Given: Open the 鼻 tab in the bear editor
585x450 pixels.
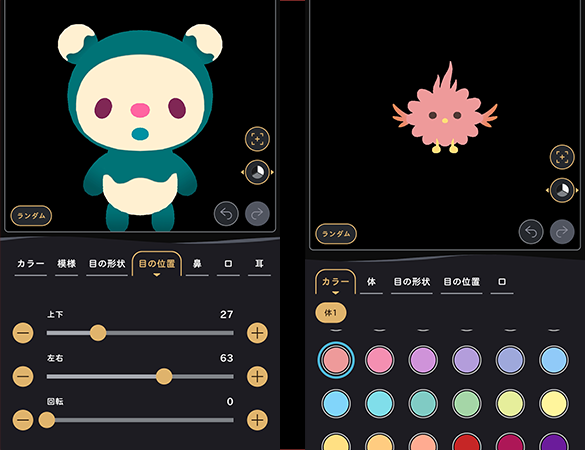Looking at the screenshot, I should [x=197, y=264].
